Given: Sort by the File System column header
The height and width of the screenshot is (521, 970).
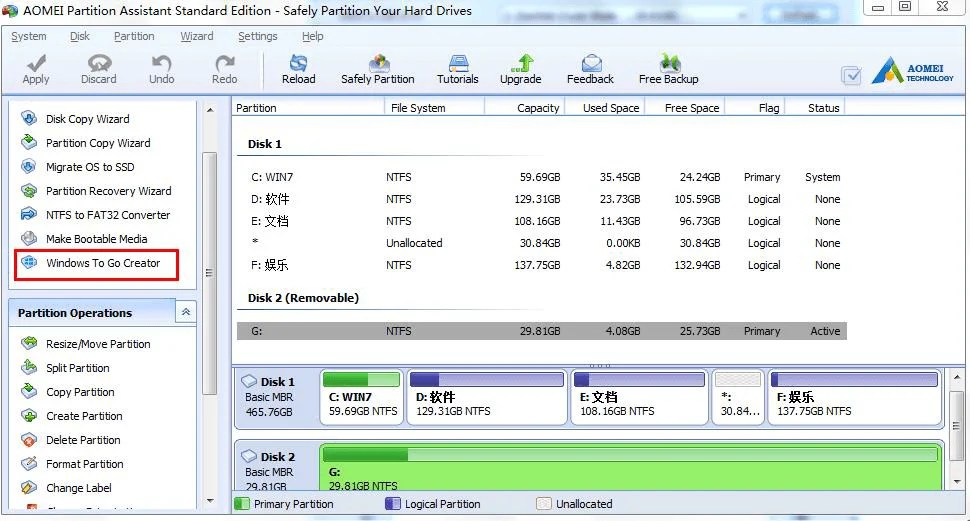Looking at the screenshot, I should tap(434, 108).
